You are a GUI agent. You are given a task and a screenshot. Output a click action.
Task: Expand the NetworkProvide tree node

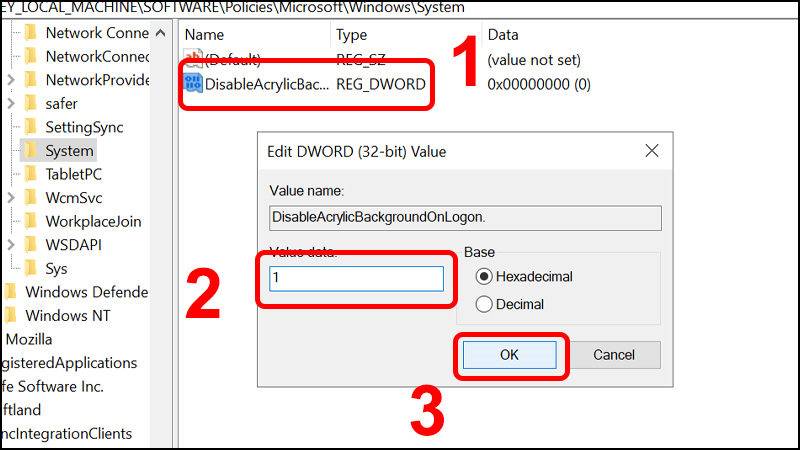11,80
